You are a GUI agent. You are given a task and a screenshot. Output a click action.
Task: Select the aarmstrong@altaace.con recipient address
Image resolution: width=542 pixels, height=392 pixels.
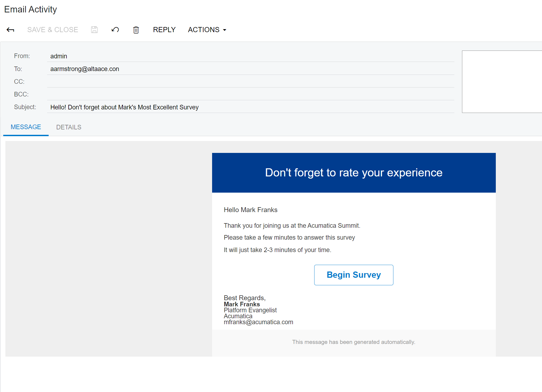point(85,69)
